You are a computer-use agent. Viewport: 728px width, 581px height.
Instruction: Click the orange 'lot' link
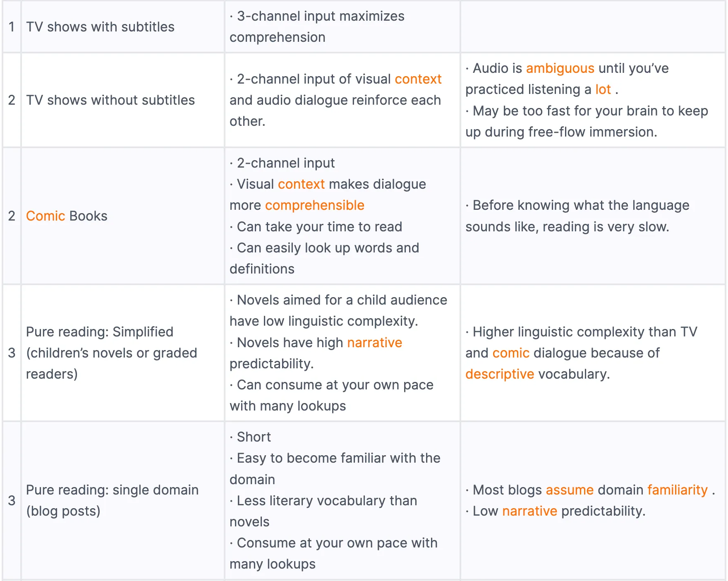tap(603, 89)
